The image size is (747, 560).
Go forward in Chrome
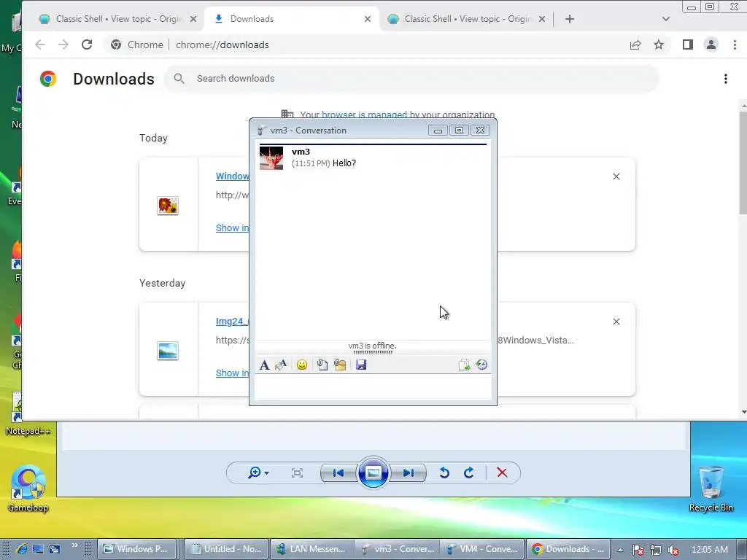(x=63, y=44)
